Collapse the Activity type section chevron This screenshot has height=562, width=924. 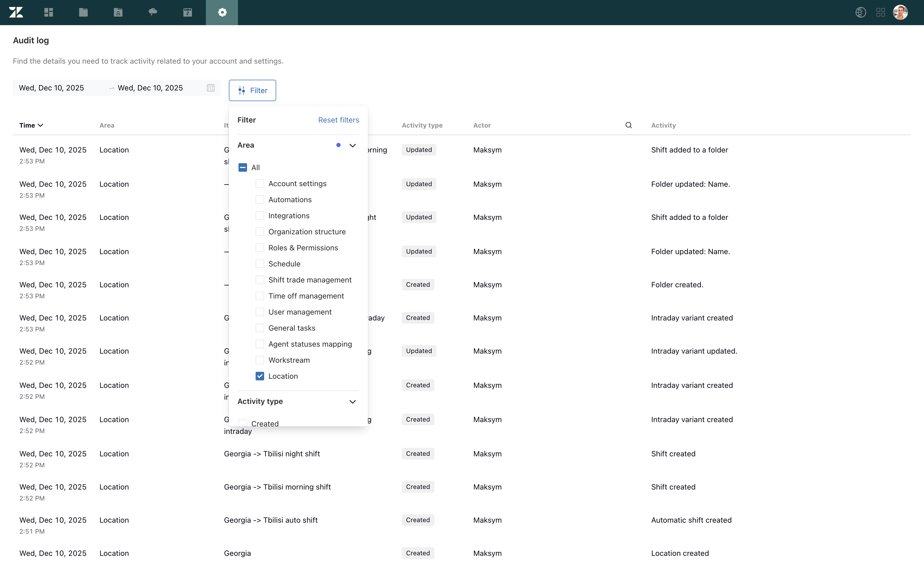coord(352,402)
